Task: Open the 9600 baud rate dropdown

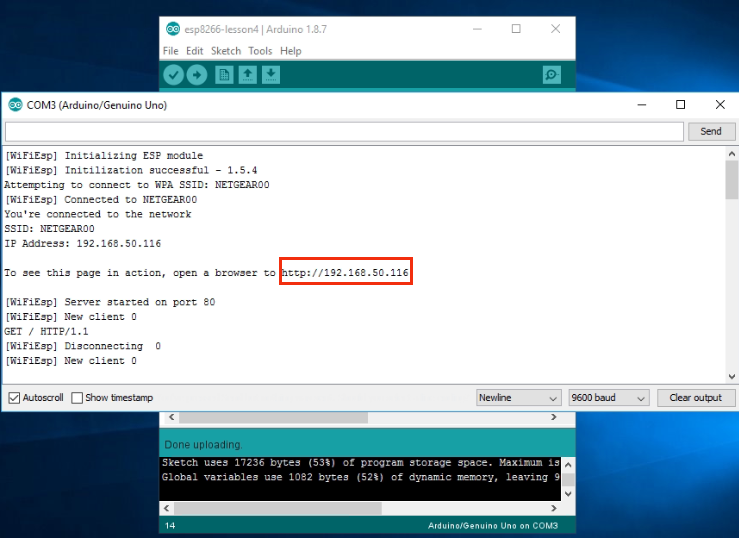Action: tap(608, 398)
